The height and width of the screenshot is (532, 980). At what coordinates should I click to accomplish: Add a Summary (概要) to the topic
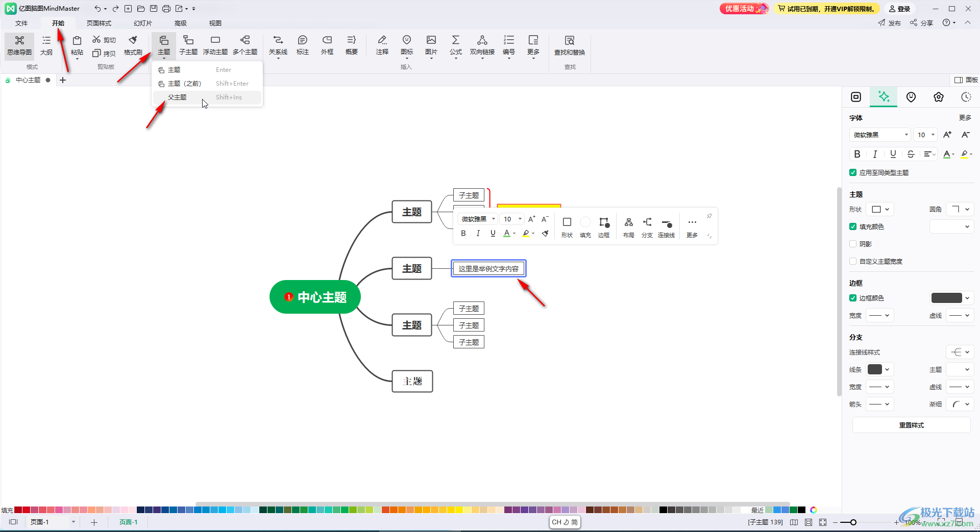coord(351,45)
